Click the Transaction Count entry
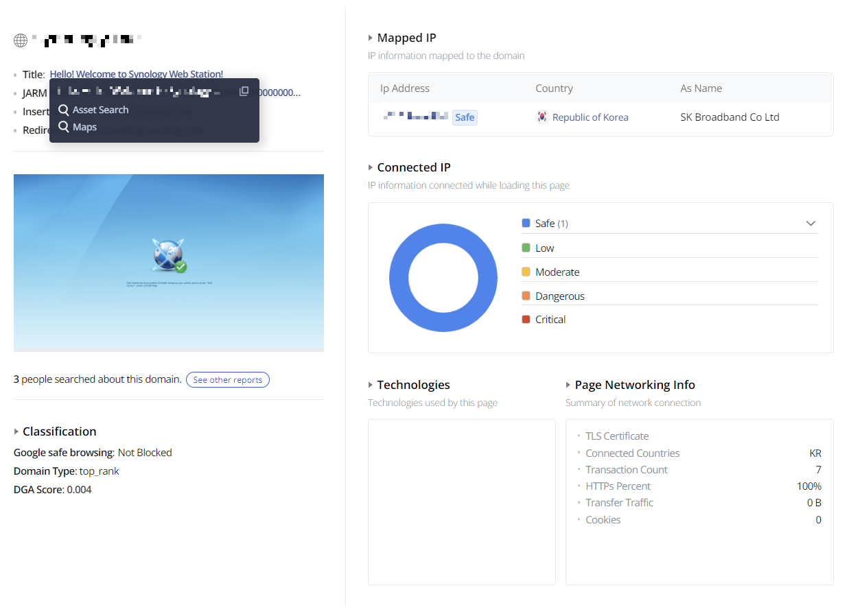Viewport: 851px width, 616px height. click(626, 470)
